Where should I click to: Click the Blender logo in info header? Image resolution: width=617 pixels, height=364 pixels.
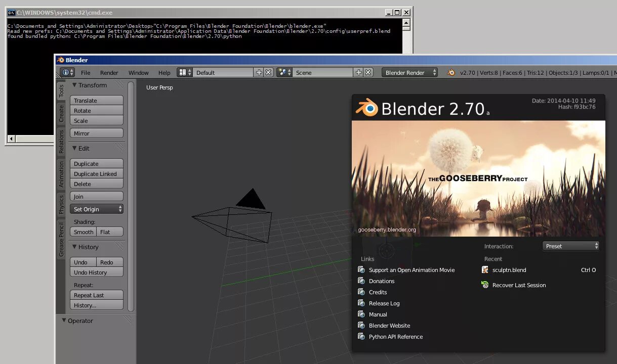[x=451, y=73]
